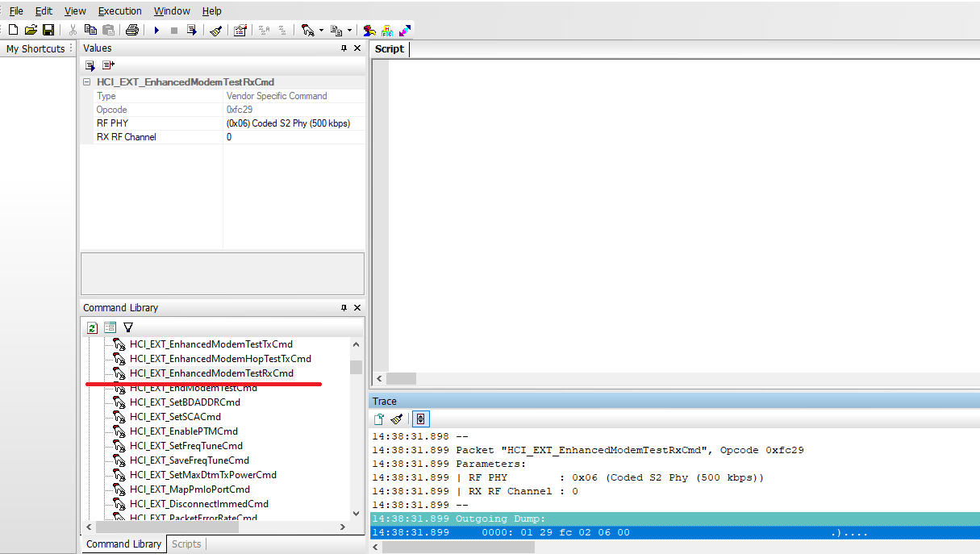This screenshot has width=980, height=554.
Task: Open the Edit menu
Action: click(x=44, y=11)
